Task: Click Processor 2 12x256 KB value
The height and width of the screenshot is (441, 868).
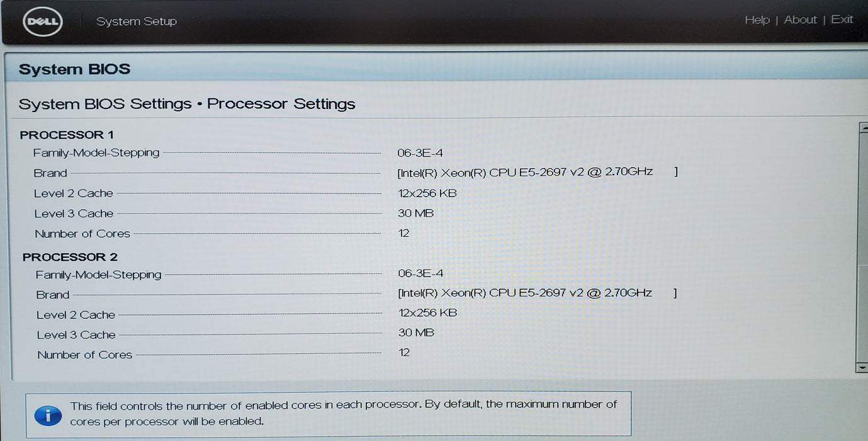Action: click(428, 313)
